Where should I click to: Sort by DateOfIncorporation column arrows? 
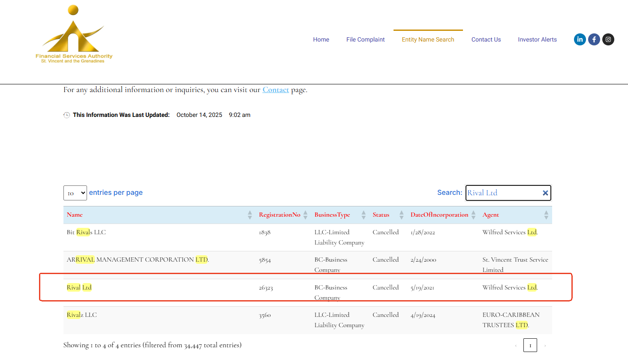click(x=473, y=215)
